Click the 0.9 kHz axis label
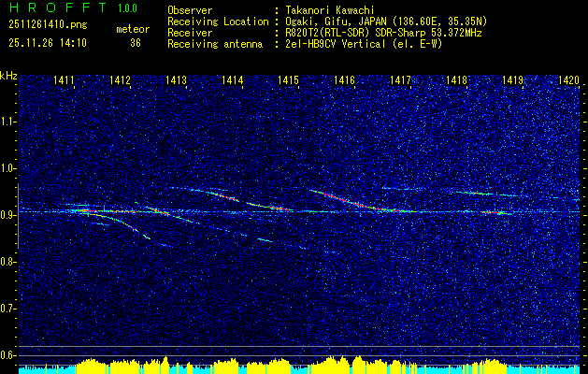 (x=7, y=215)
